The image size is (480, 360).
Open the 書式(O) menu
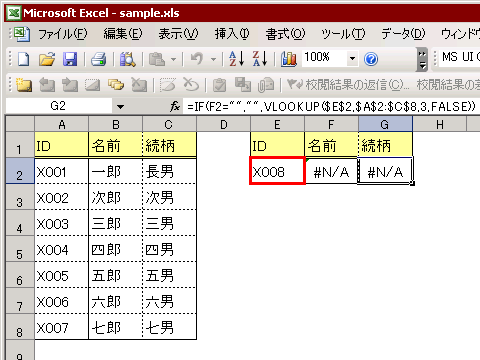(x=285, y=34)
